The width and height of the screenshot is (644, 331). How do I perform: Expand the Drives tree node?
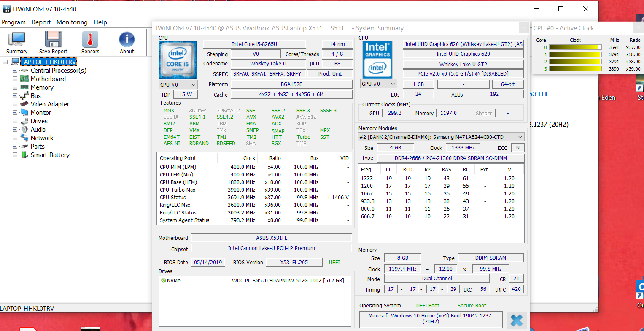coord(15,121)
